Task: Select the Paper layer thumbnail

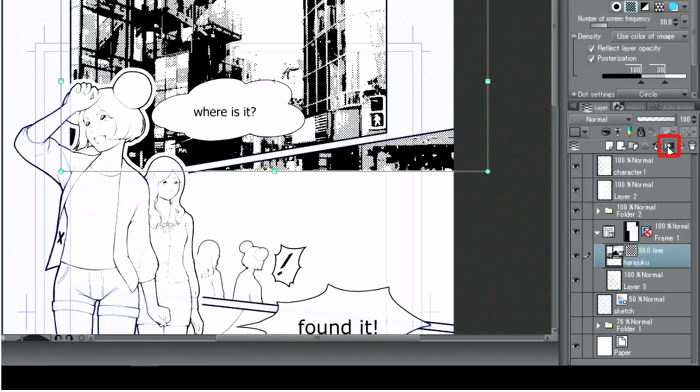Action: pos(604,346)
